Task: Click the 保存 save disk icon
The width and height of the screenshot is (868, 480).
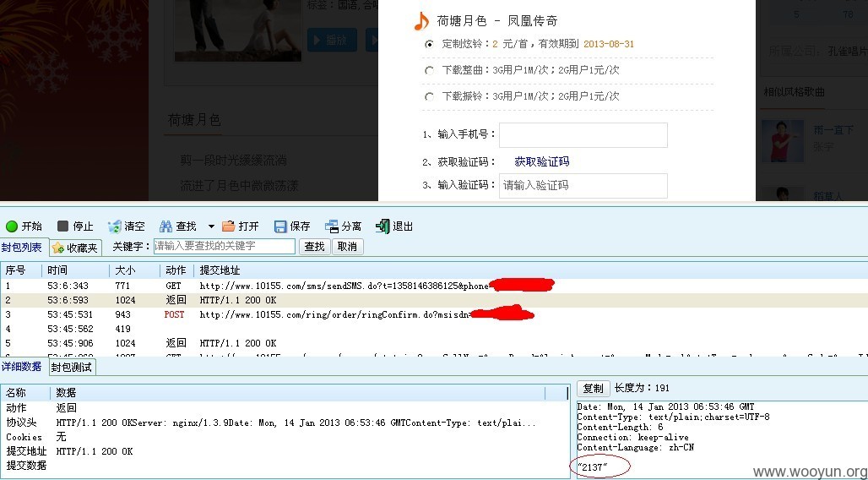Action: 280,226
